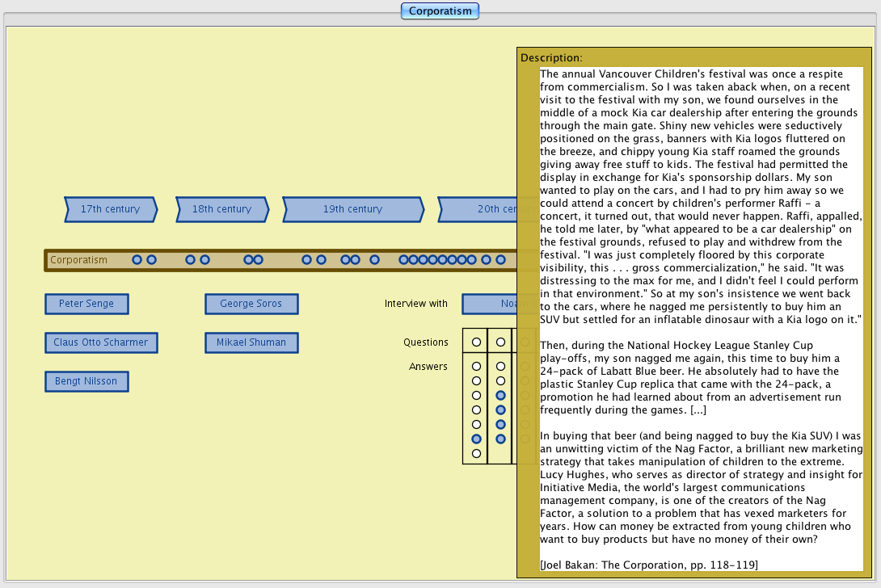Image resolution: width=881 pixels, height=588 pixels.
Task: Click inside the Description text panel
Action: pos(700,315)
